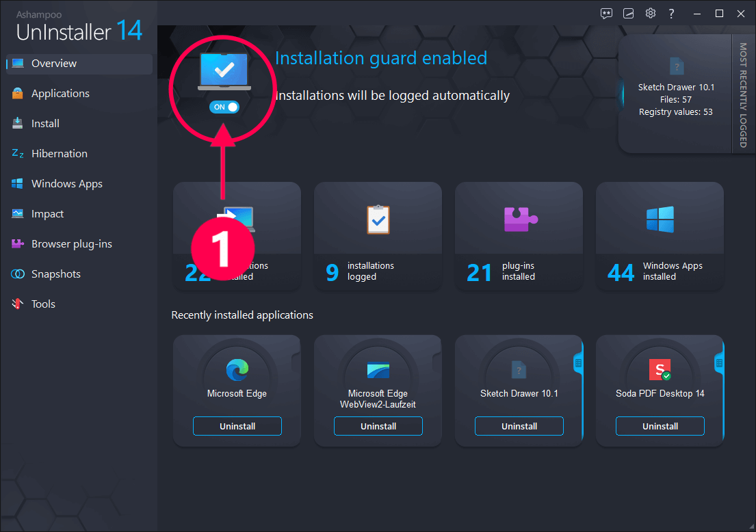This screenshot has width=756, height=532.
Task: Expand the Most Recently Logged panel
Action: coord(744,94)
